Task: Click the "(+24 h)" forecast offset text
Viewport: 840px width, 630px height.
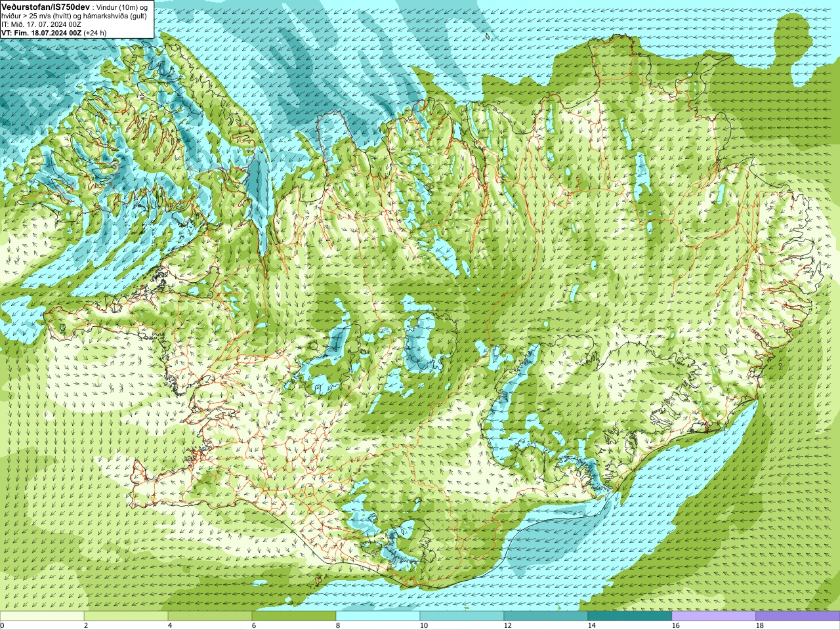Action: pyautogui.click(x=94, y=33)
